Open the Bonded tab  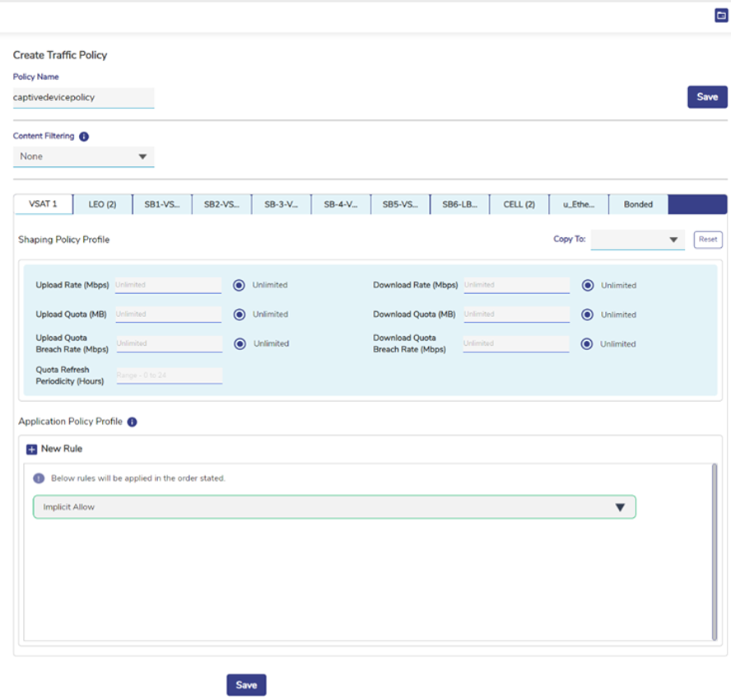point(638,204)
